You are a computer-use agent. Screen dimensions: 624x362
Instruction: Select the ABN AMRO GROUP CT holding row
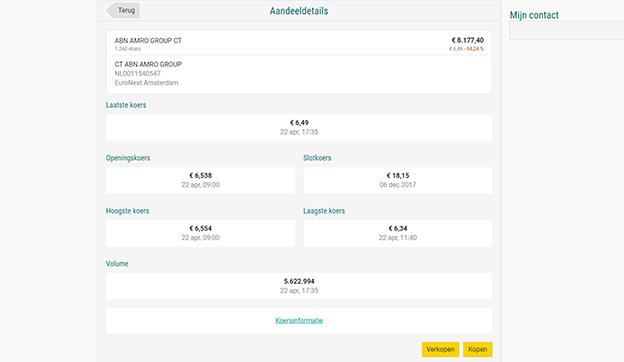[x=299, y=43]
